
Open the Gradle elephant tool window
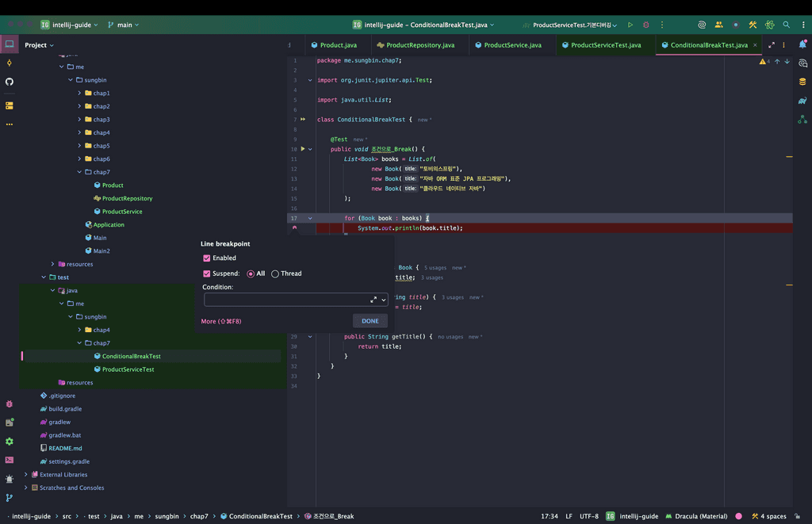coord(802,101)
